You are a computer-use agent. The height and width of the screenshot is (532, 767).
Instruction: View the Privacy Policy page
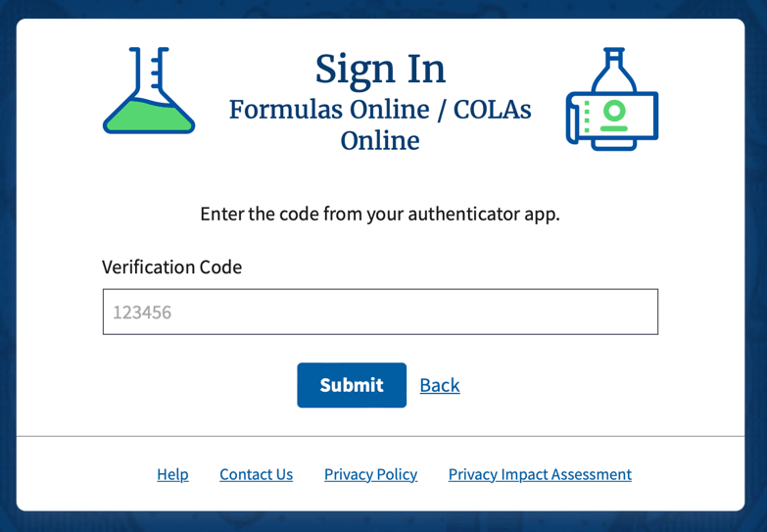[370, 474]
